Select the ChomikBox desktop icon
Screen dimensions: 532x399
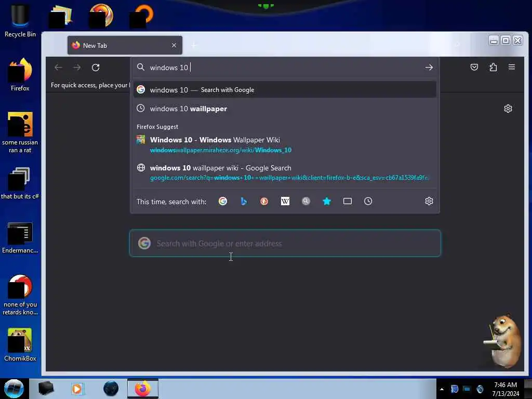tap(20, 345)
